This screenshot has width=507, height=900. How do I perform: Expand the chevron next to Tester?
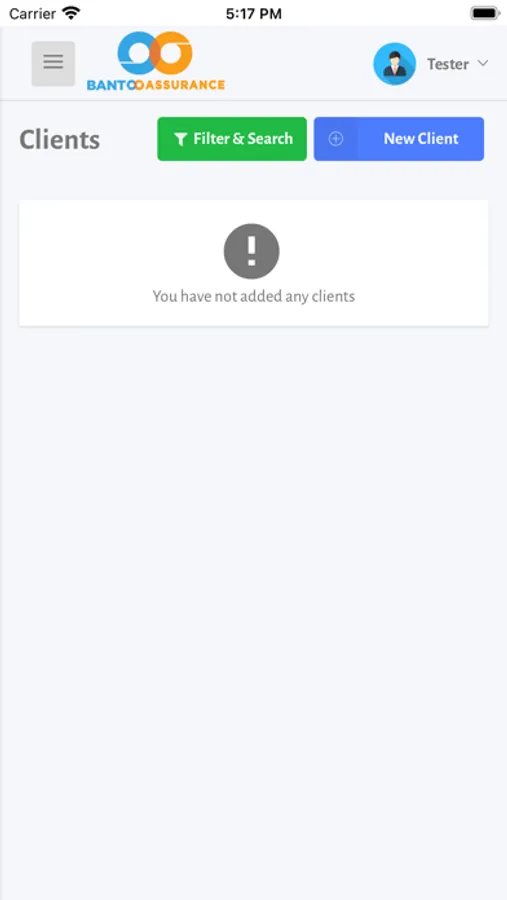click(x=483, y=63)
